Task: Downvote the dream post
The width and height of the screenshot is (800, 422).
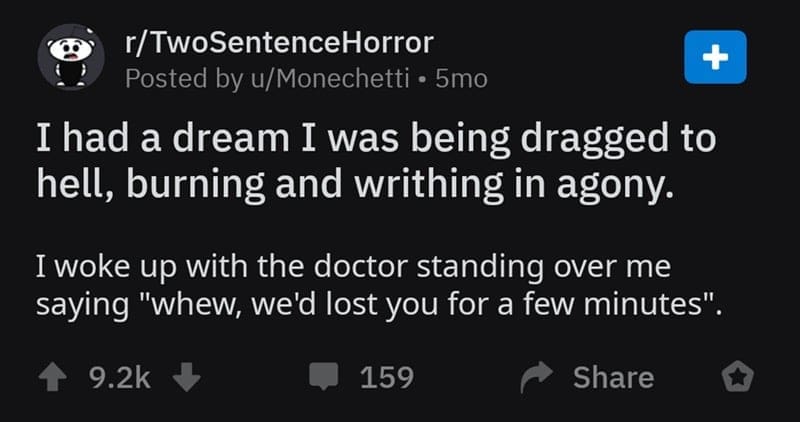Action: tap(186, 377)
